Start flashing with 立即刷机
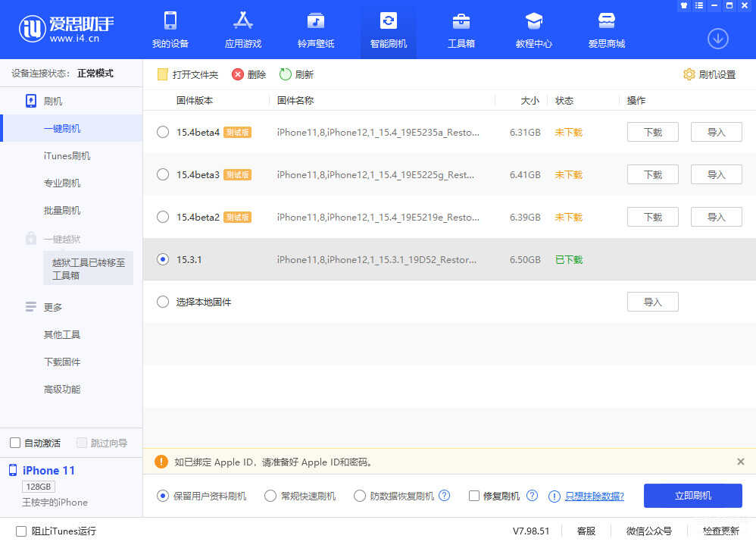This screenshot has height=542, width=756. [693, 496]
